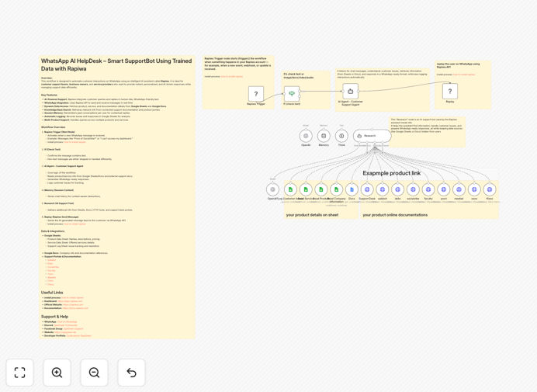Viewport: 537px width, 392px height.
Task: Click the grey OpenAI node in bottom row
Action: [272, 189]
